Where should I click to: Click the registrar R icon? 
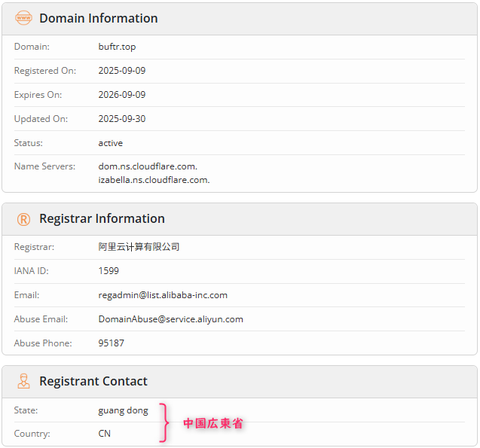[24, 219]
